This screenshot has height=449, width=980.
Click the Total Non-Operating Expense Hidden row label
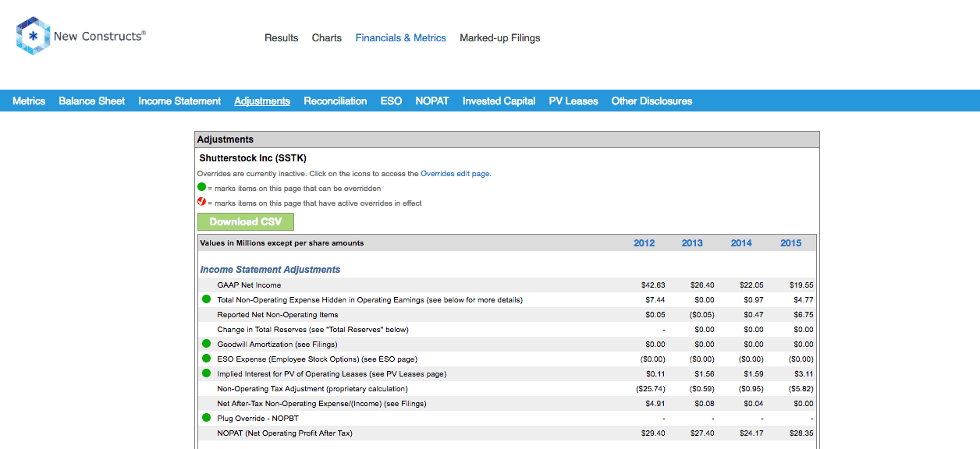(x=370, y=300)
